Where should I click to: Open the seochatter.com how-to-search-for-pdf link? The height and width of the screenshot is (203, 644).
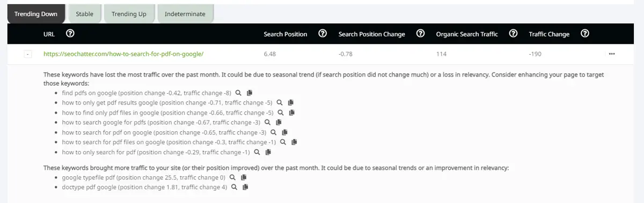[123, 54]
